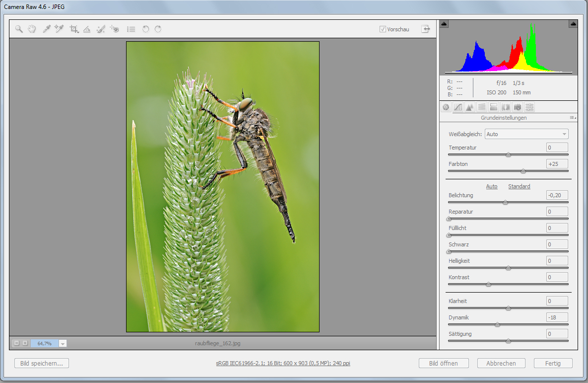This screenshot has width=588, height=383.
Task: Switch to the Split Toning tab
Action: (494, 107)
